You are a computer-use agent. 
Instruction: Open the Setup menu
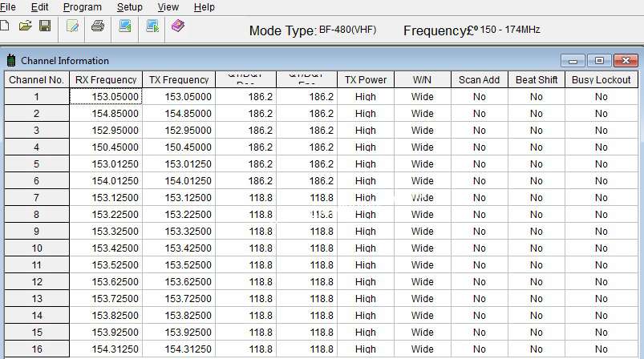[x=130, y=7]
